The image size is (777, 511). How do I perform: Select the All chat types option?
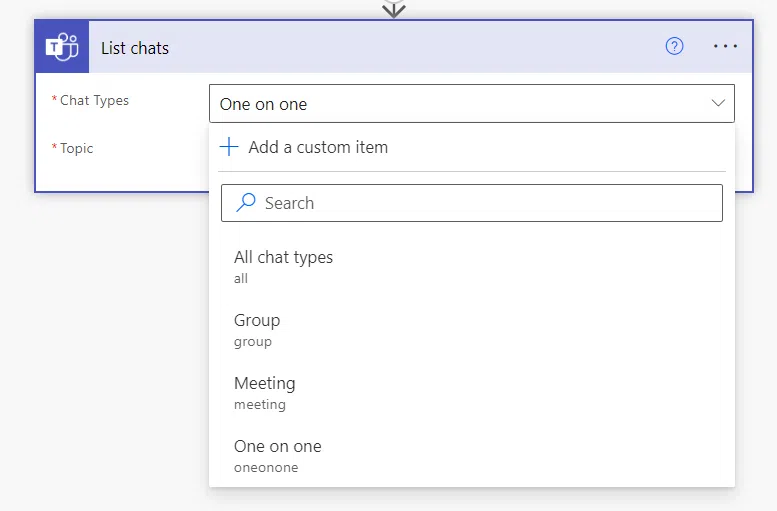pos(472,267)
